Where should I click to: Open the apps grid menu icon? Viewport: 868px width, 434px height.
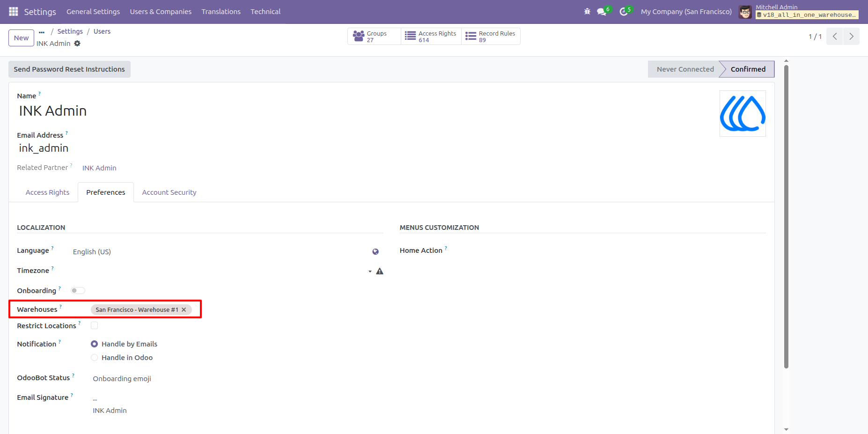coord(14,11)
